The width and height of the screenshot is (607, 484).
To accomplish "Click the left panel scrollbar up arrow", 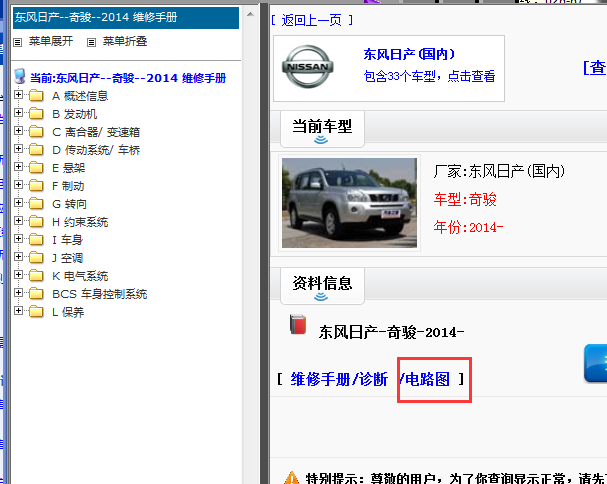I will coord(250,14).
